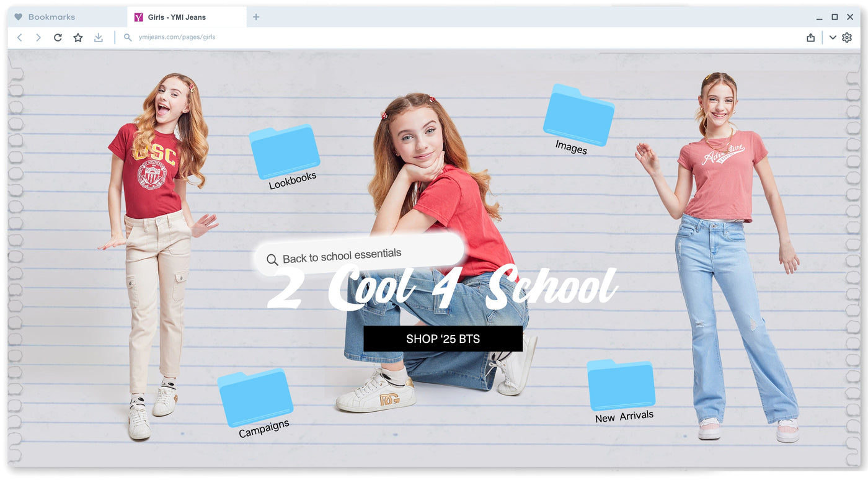Open the Images folder icon
The image size is (868, 480).
point(578,115)
